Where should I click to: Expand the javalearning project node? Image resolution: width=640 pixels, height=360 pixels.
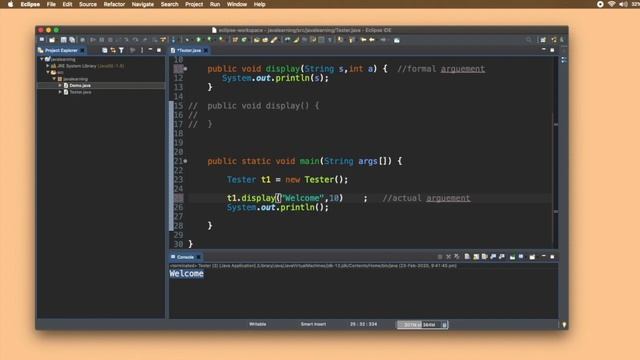click(42, 59)
